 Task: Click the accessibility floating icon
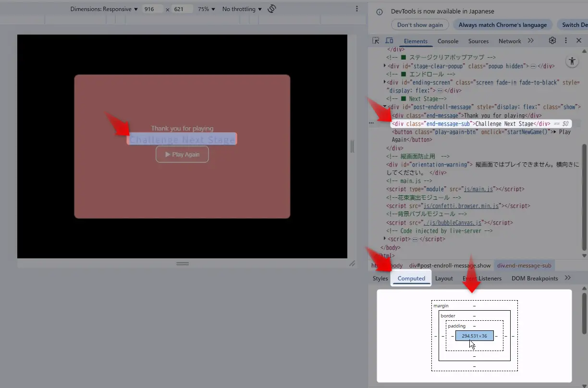[572, 61]
